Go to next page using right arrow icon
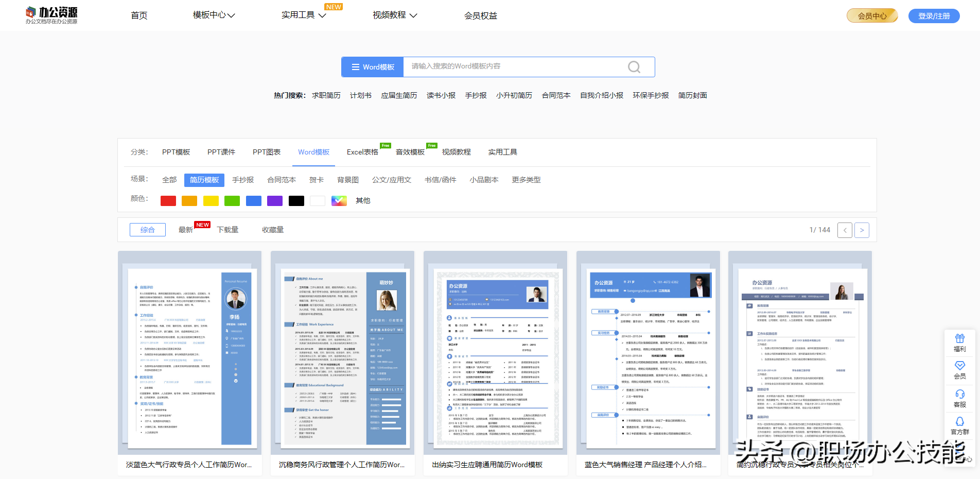 point(862,230)
